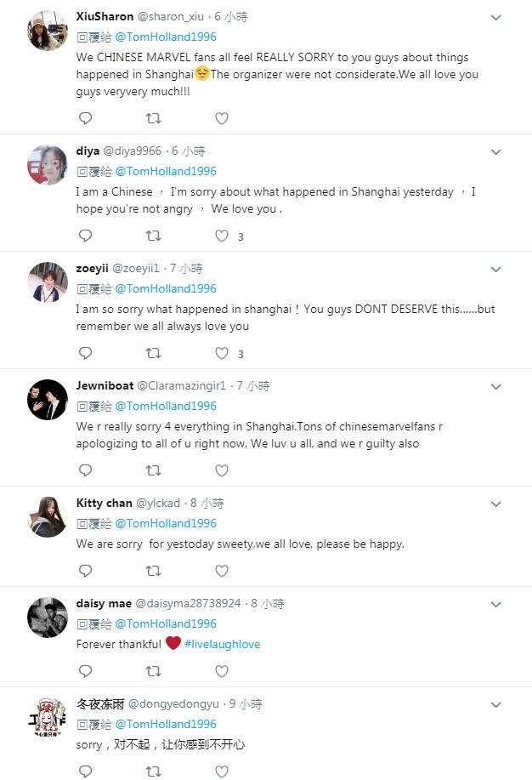Screen dimensions: 532x780
Task: Click @TomHolland1996 in Kitty chan's reply
Action: (x=166, y=523)
